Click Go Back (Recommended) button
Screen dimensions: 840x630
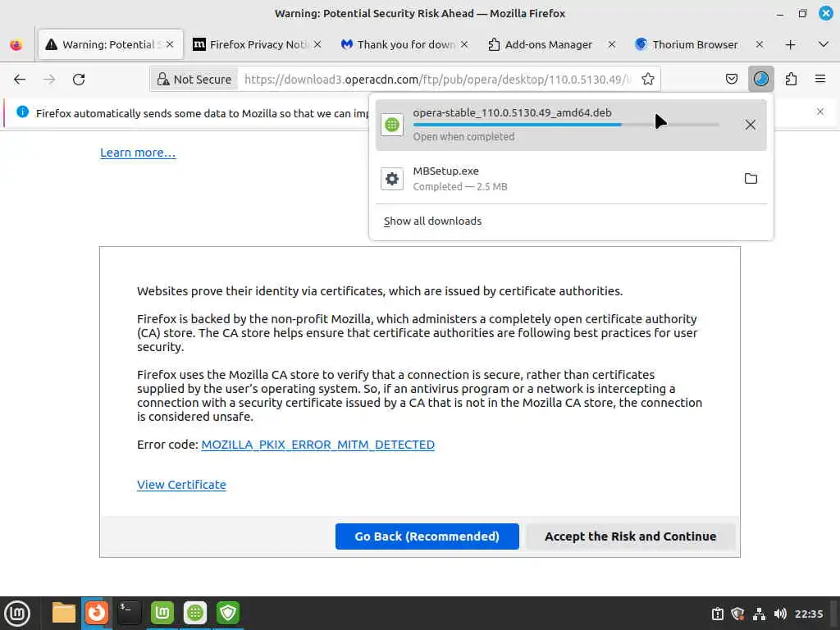point(427,536)
